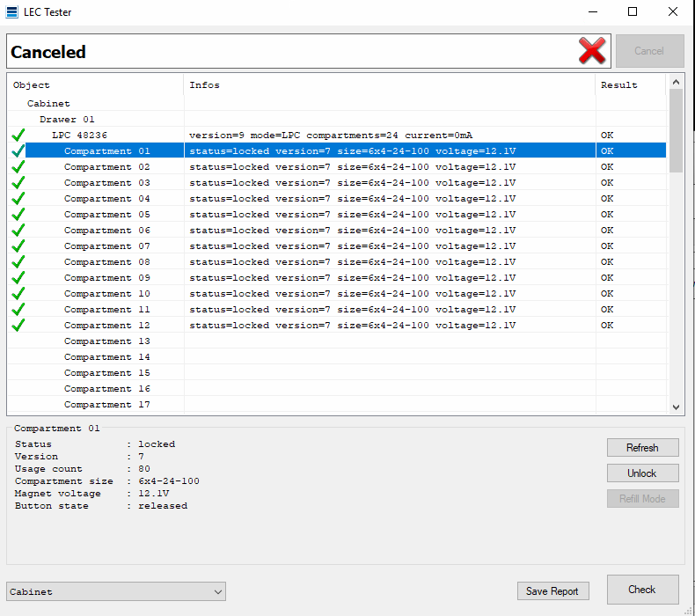Click the Magnet voltage value 12.1V
Viewport: 695px width, 616px height.
(x=154, y=493)
